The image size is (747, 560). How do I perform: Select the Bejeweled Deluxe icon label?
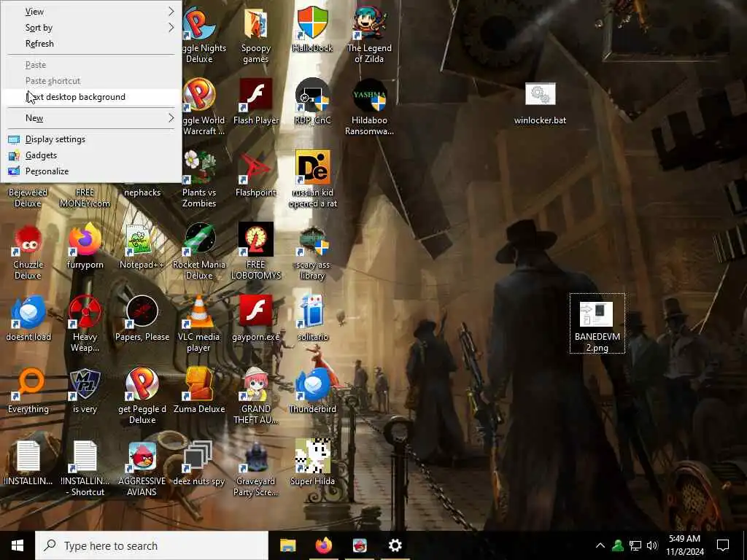(x=28, y=198)
